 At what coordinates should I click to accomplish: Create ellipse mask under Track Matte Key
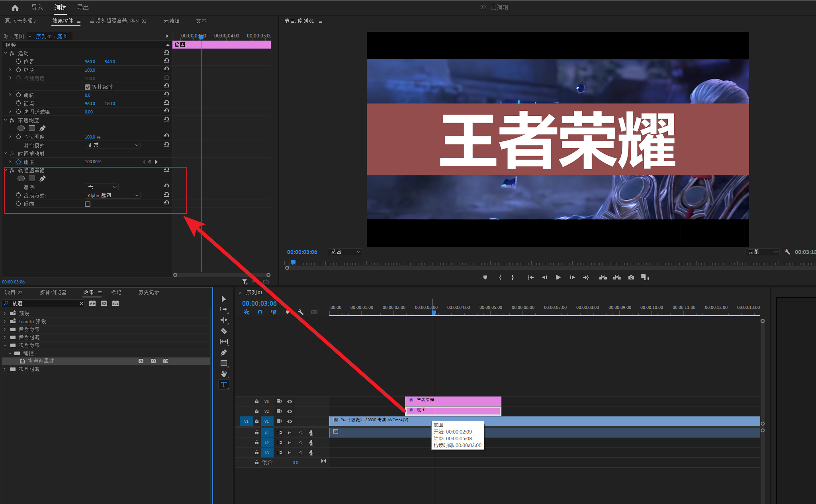click(x=21, y=178)
